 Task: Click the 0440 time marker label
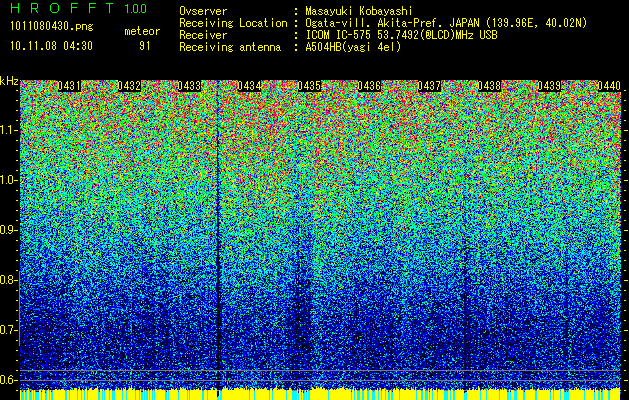coord(609,86)
